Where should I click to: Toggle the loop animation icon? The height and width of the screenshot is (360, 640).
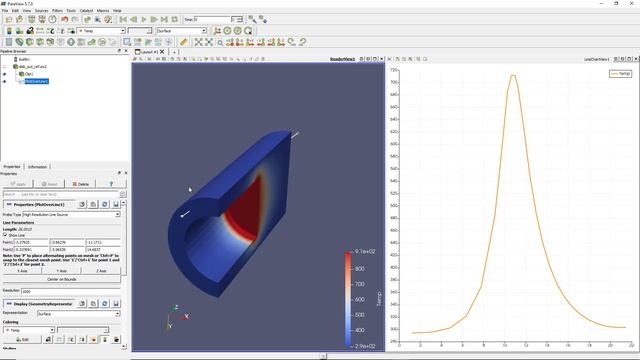pyautogui.click(x=175, y=20)
